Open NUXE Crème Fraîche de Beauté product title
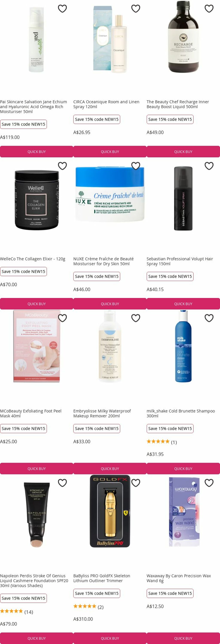Image resolution: width=220 pixels, height=644 pixels. (103, 261)
